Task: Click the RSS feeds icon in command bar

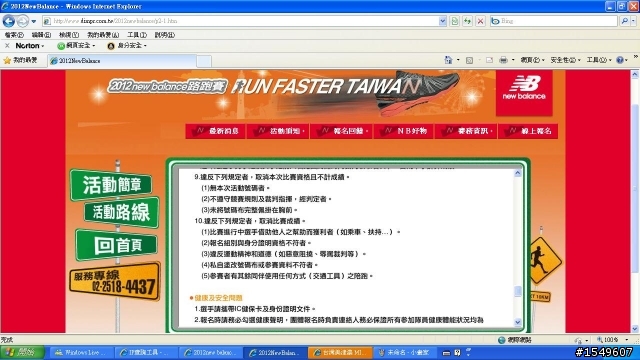Action: tap(469, 60)
